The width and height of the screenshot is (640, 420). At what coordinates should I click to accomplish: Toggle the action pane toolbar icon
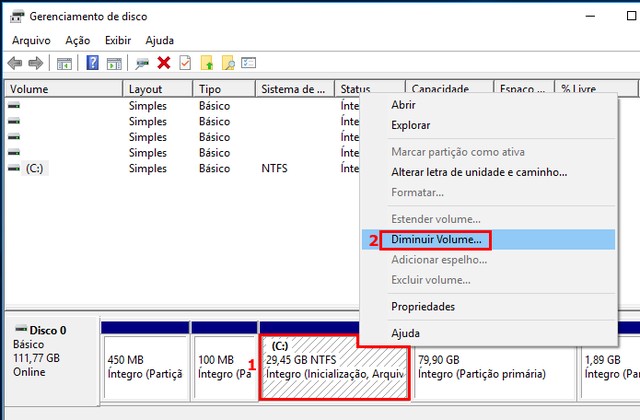(114, 63)
